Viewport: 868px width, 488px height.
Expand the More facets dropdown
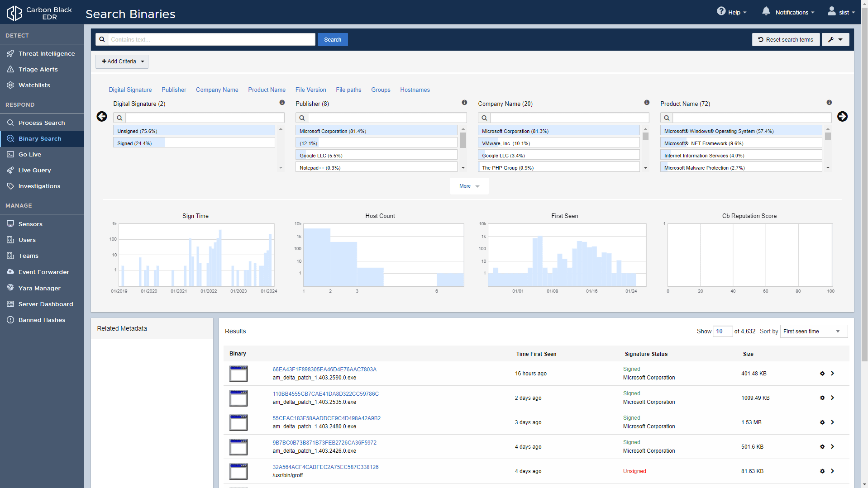[469, 186]
